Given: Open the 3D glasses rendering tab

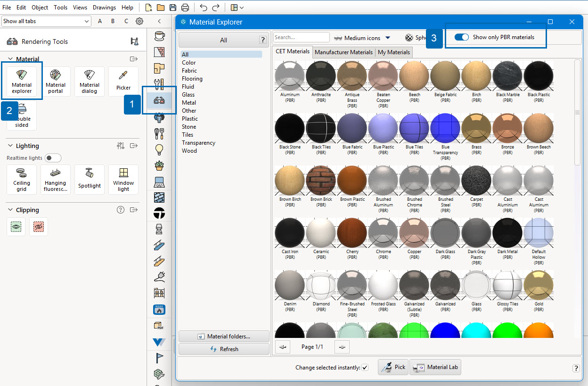Looking at the screenshot, I should (160, 100).
